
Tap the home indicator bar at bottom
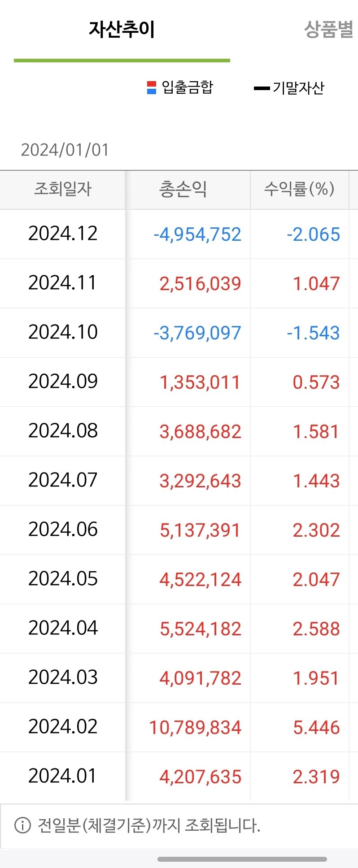tap(242, 859)
